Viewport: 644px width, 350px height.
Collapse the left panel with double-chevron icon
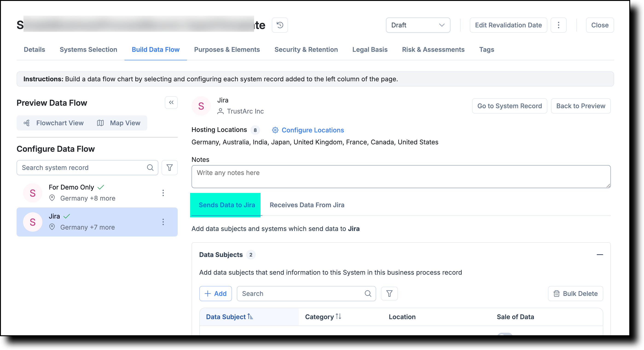tap(171, 102)
